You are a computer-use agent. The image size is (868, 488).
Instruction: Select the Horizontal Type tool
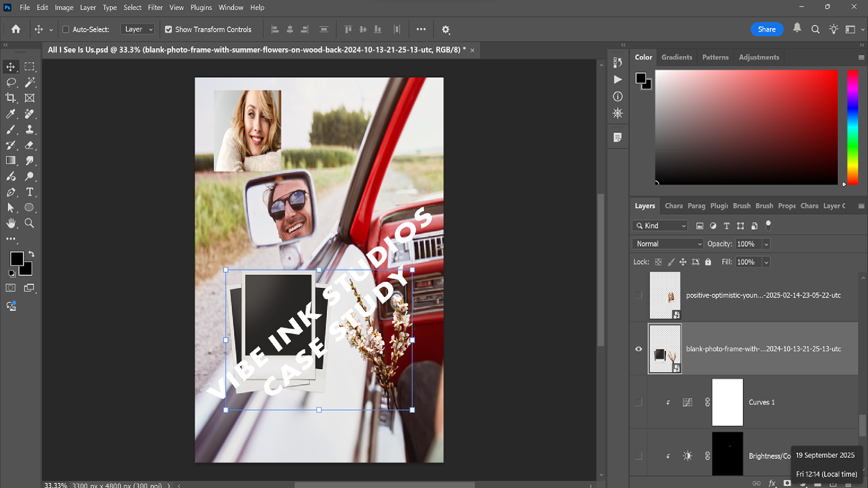pyautogui.click(x=29, y=192)
